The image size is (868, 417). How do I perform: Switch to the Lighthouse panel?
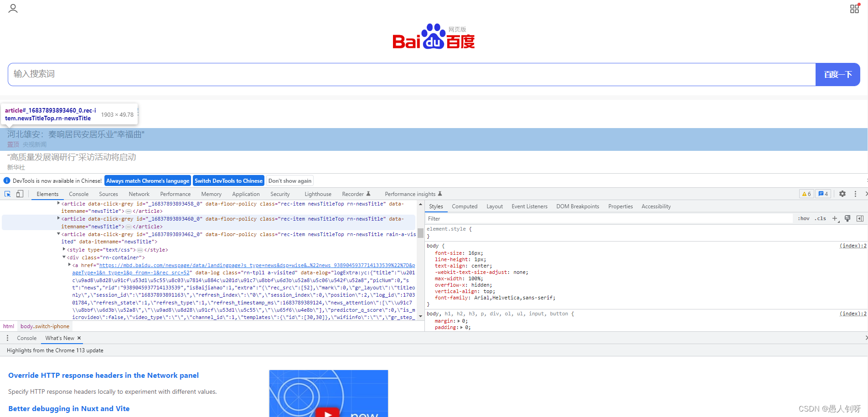pyautogui.click(x=318, y=194)
